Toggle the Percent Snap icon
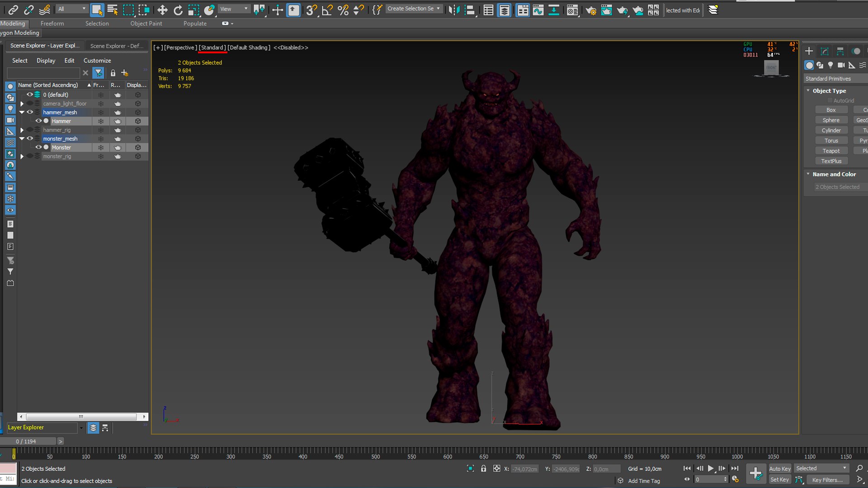The image size is (868, 488). click(x=343, y=9)
